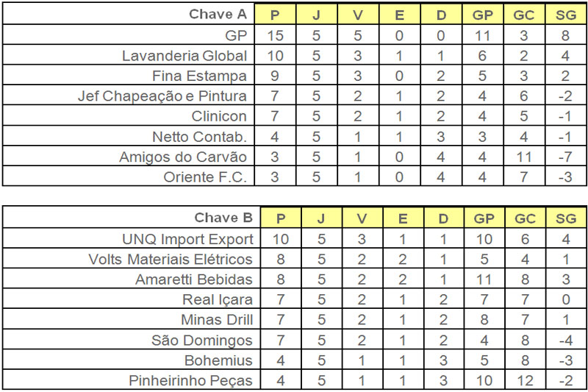Click the Chave B table title cell
The width and height of the screenshot is (588, 392).
pyautogui.click(x=223, y=218)
